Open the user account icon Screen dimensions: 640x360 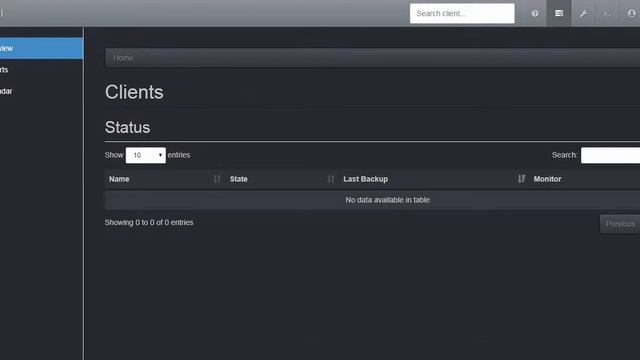(631, 13)
